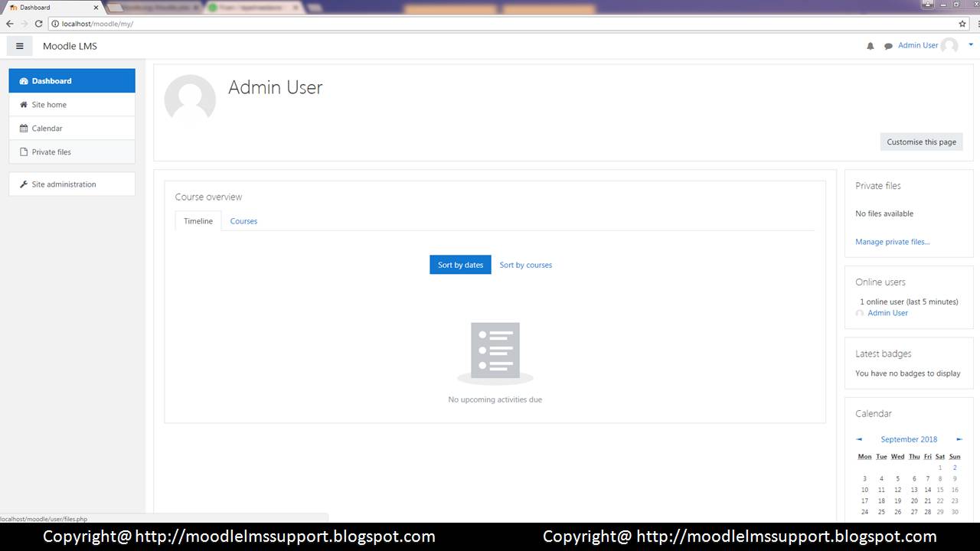The height and width of the screenshot is (551, 980).
Task: Click the Customise this page button
Action: pos(921,142)
